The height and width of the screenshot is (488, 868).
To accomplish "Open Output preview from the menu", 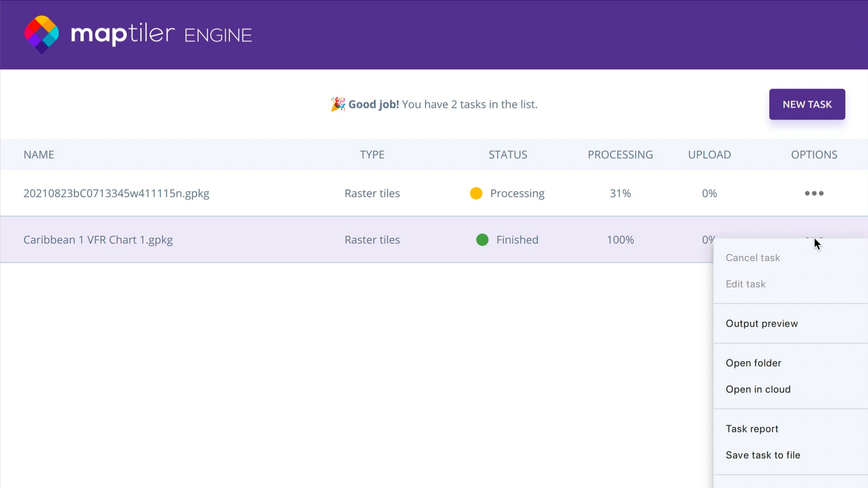I will (x=762, y=324).
